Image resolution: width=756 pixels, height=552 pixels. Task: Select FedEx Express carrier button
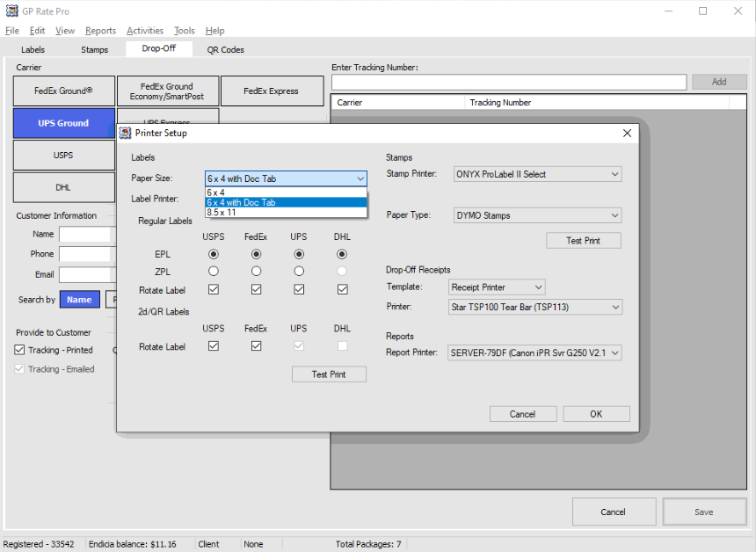pyautogui.click(x=272, y=91)
